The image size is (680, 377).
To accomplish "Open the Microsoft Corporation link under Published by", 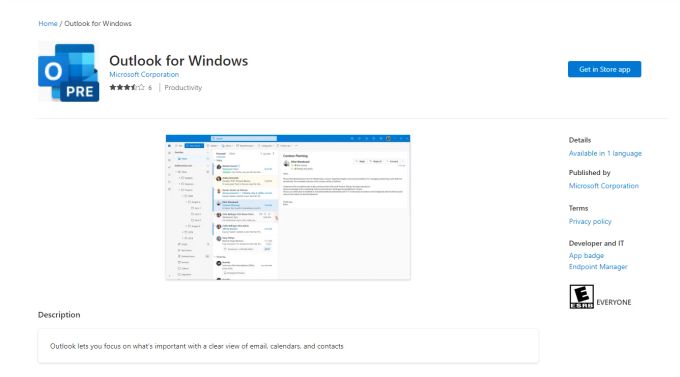I will (x=604, y=186).
